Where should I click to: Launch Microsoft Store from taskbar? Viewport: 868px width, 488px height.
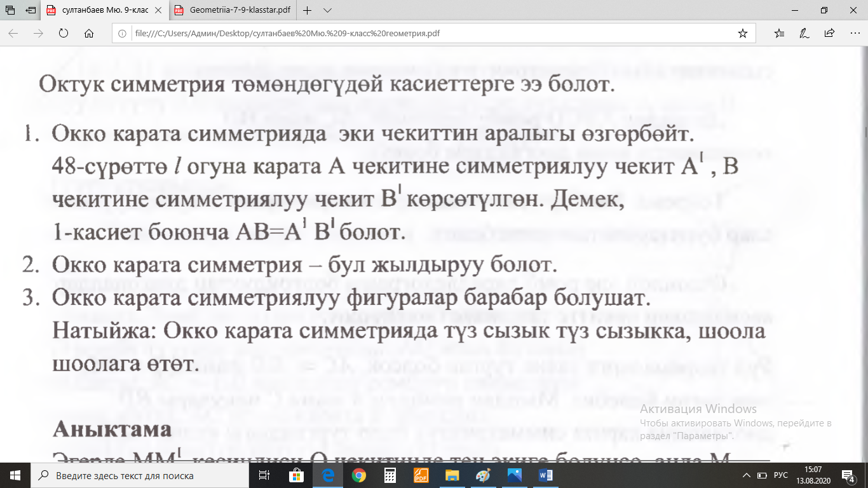297,475
